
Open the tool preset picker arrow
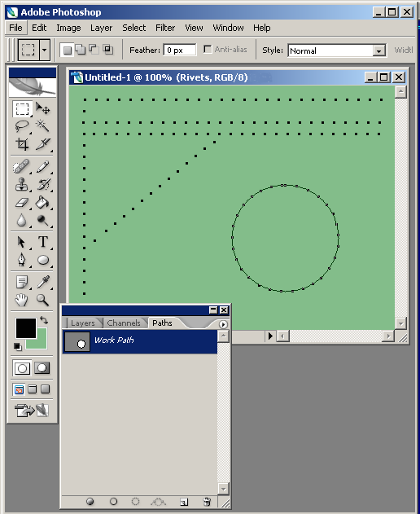pyautogui.click(x=44, y=51)
